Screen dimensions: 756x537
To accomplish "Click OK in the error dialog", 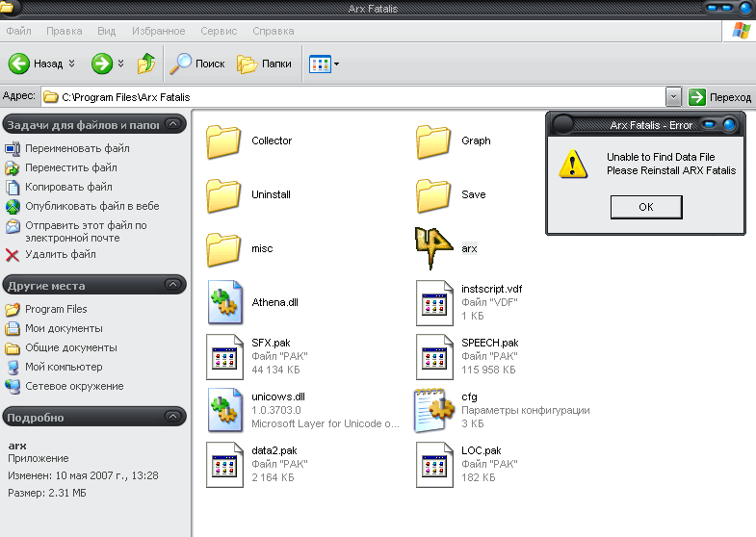I will pos(646,207).
